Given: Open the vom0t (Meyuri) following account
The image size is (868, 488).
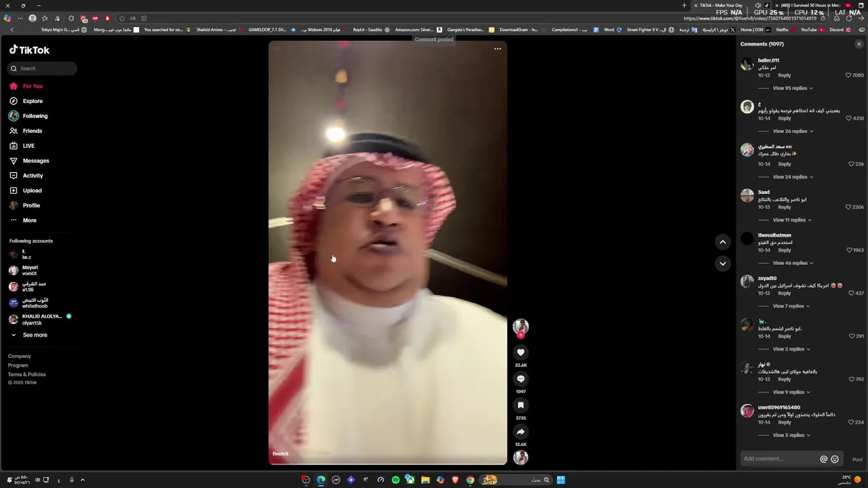Looking at the screenshot, I should pyautogui.click(x=24, y=270).
